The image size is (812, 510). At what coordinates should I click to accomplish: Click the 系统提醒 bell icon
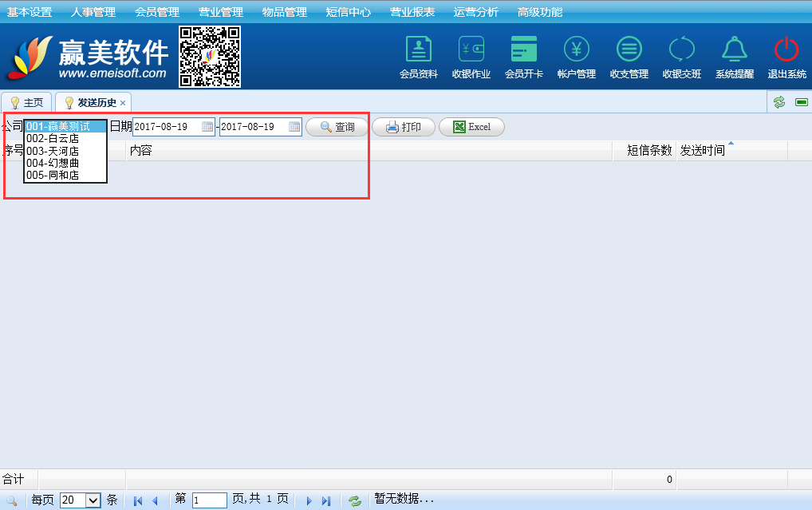(734, 50)
